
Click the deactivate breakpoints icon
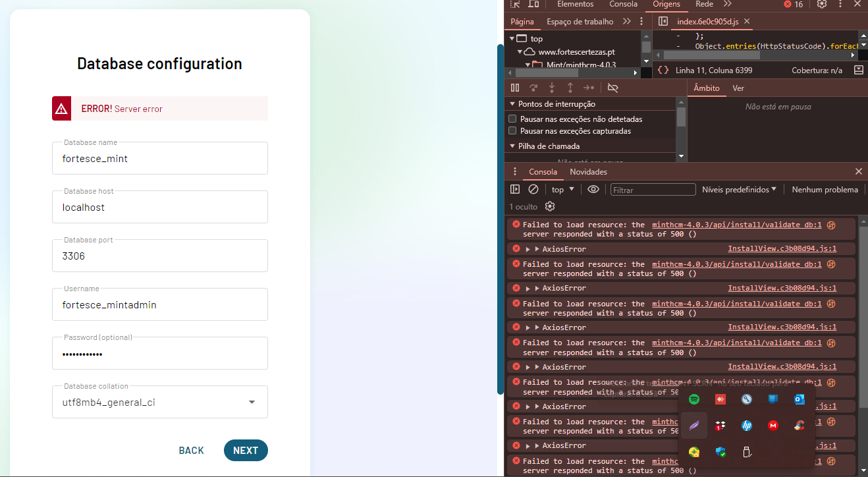click(x=612, y=88)
